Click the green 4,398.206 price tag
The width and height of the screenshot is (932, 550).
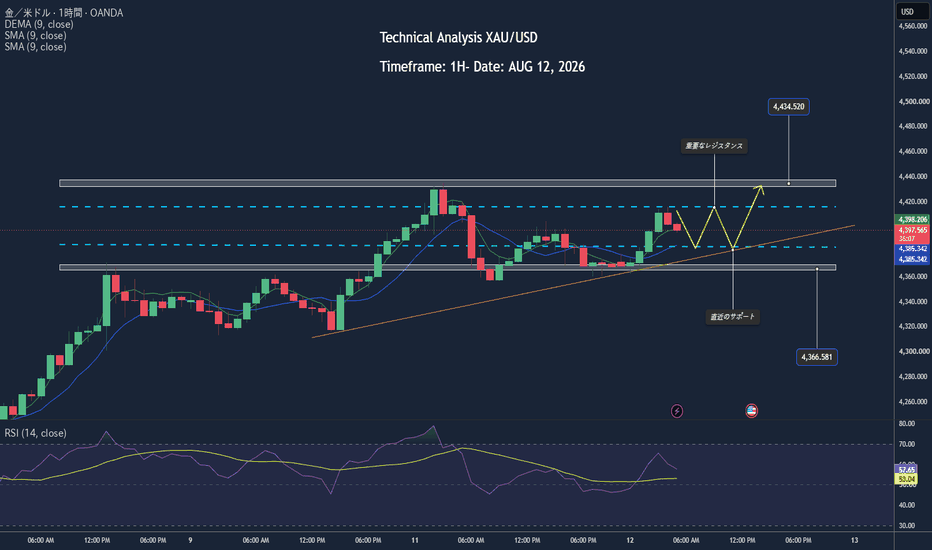tap(912, 219)
